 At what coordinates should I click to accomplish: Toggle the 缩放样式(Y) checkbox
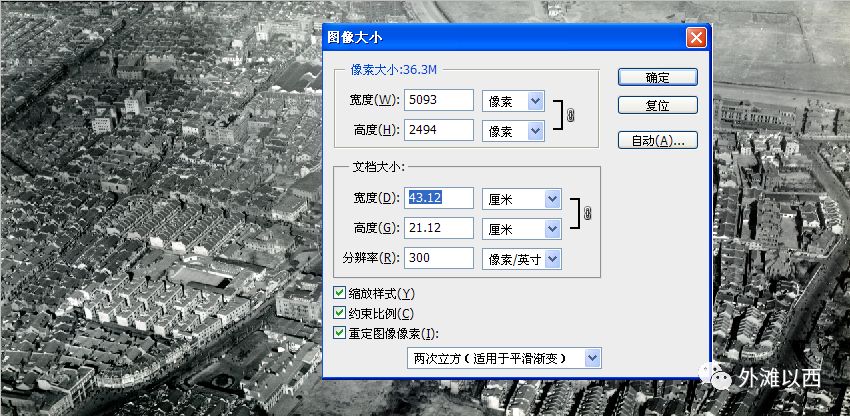coord(339,293)
